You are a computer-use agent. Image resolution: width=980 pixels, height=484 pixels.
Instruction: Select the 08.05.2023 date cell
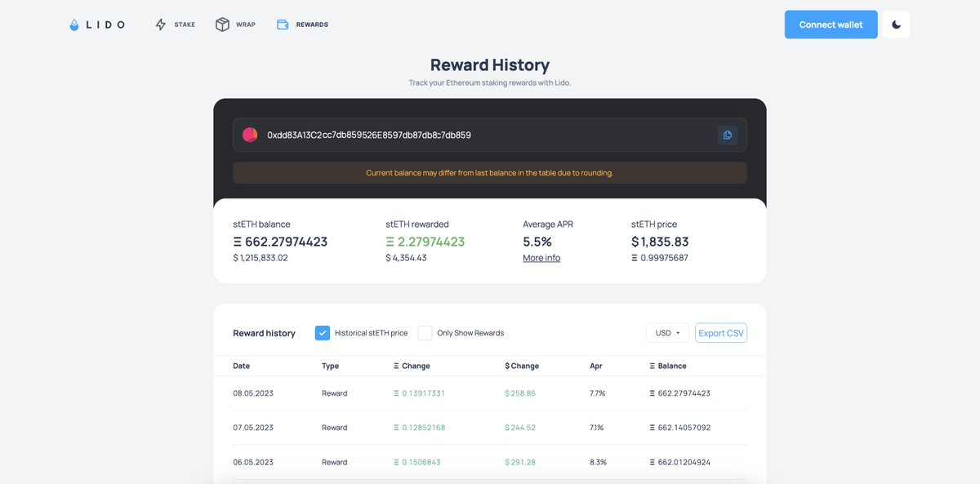pyautogui.click(x=253, y=393)
